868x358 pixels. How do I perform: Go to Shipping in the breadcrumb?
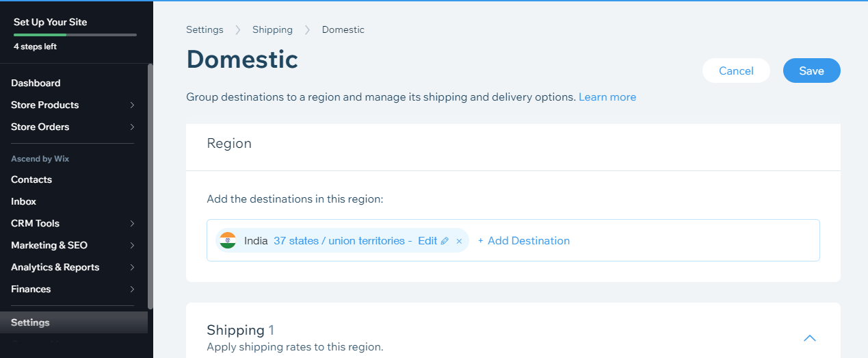[x=272, y=29]
